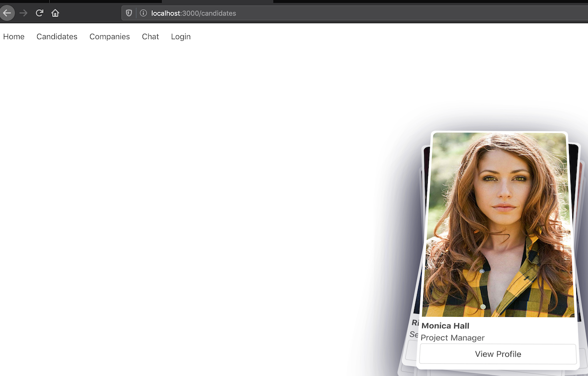Go back using the browser back arrow
Image resolution: width=588 pixels, height=376 pixels.
tap(7, 13)
